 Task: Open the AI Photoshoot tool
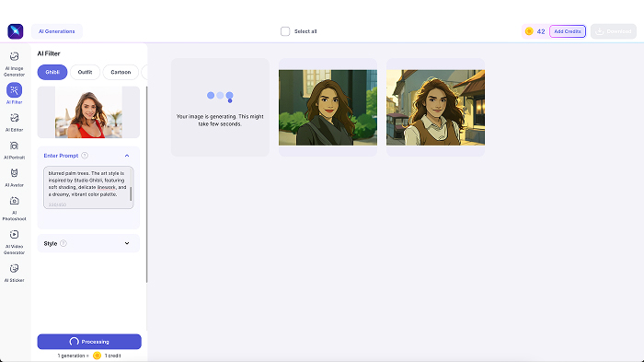pos(15,208)
